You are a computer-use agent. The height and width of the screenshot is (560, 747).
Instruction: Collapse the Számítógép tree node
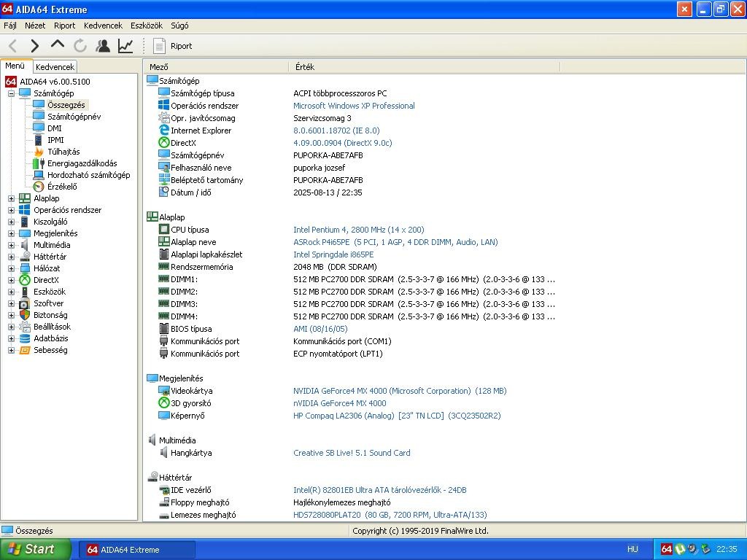[x=11, y=93]
